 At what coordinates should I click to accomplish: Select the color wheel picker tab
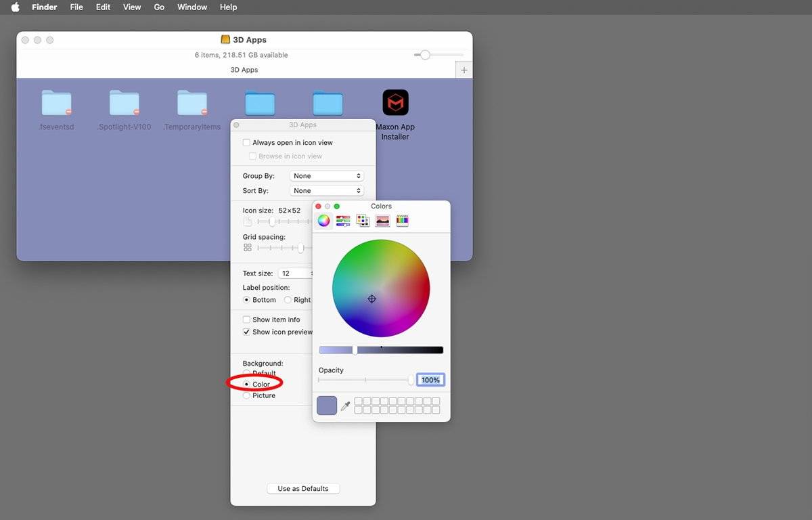pyautogui.click(x=323, y=221)
